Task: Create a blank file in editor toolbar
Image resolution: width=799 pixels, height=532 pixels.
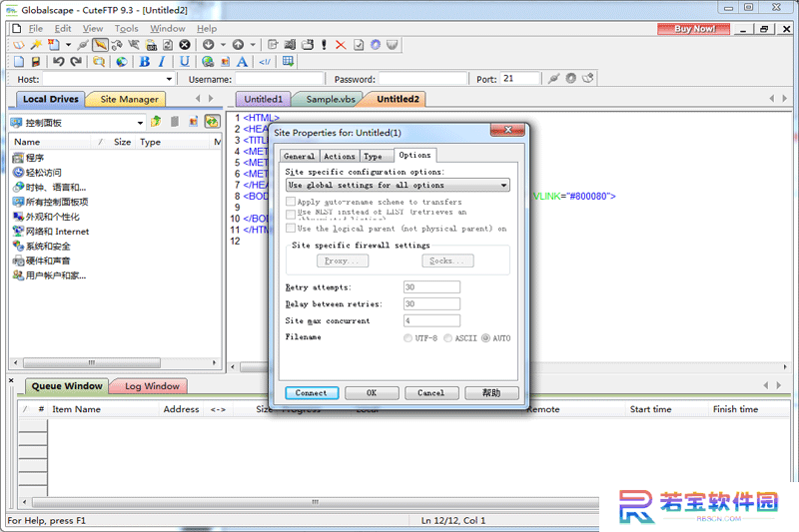Action: pos(19,62)
